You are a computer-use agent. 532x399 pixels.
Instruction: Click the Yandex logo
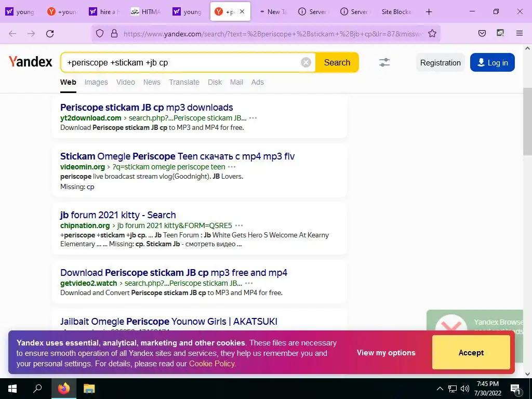31,62
